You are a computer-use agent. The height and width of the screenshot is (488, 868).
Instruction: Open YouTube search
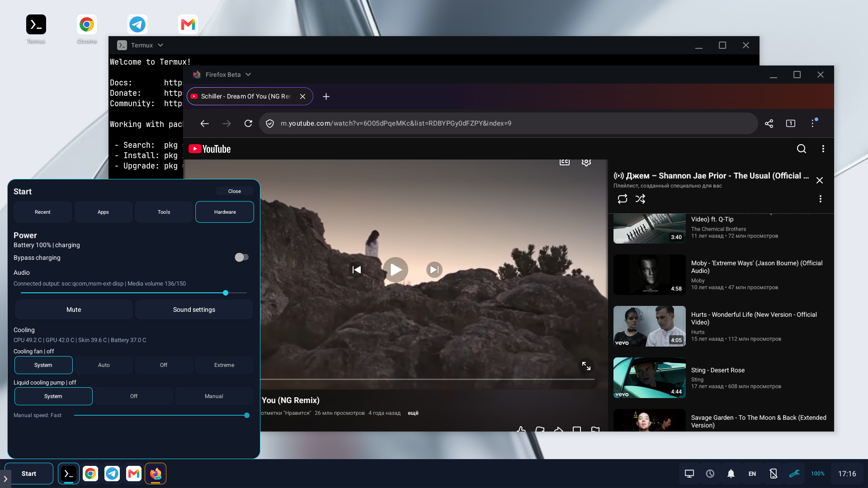click(x=802, y=149)
